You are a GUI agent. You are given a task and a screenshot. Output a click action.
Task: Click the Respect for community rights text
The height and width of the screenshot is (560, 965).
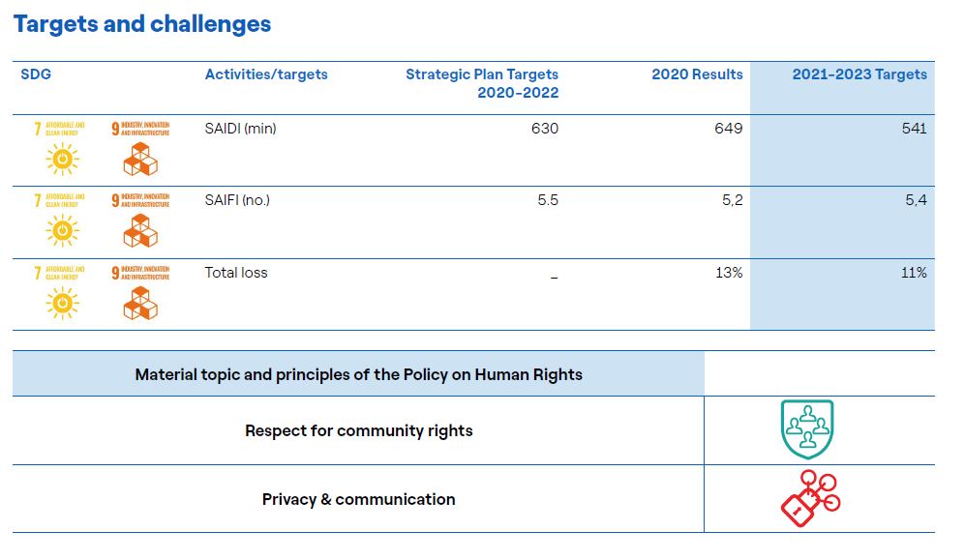358,430
